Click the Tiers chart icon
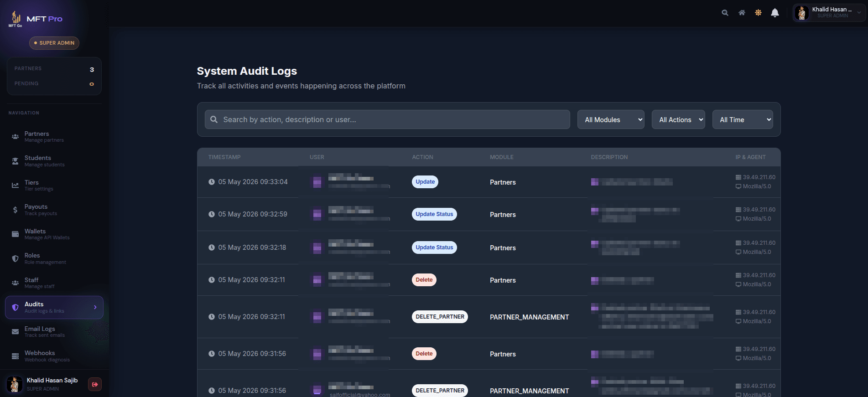This screenshot has height=397, width=868. pyautogui.click(x=15, y=185)
